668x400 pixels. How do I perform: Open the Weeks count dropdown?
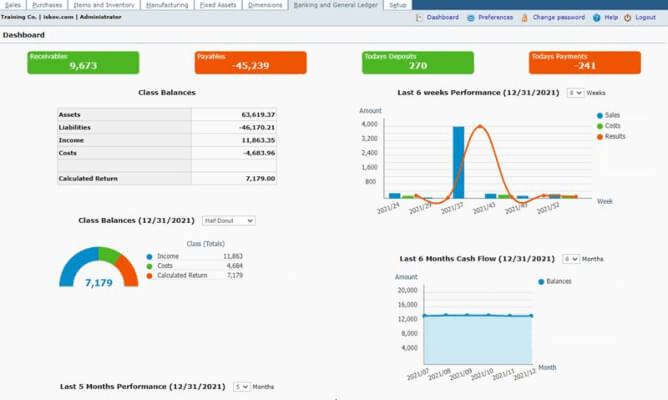(x=575, y=93)
